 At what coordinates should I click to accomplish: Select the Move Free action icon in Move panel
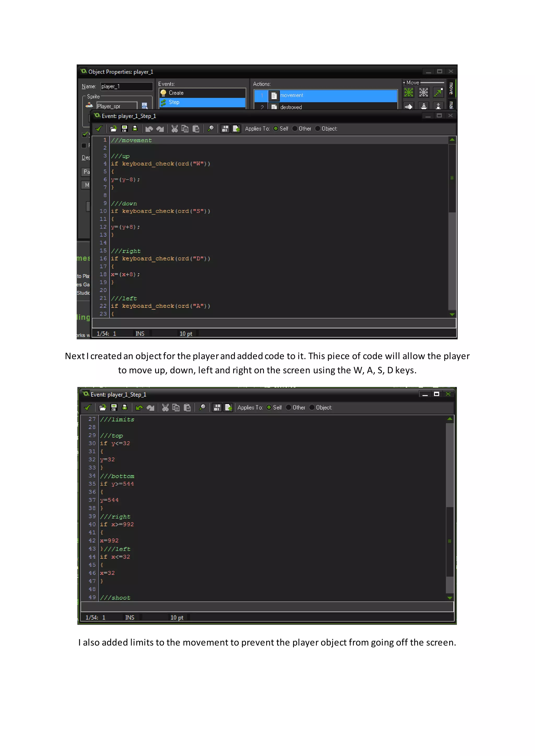(423, 92)
